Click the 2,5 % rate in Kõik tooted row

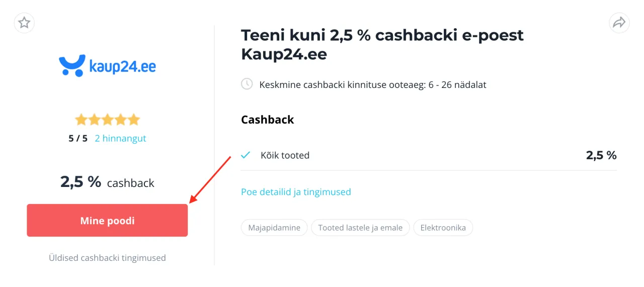coord(601,155)
